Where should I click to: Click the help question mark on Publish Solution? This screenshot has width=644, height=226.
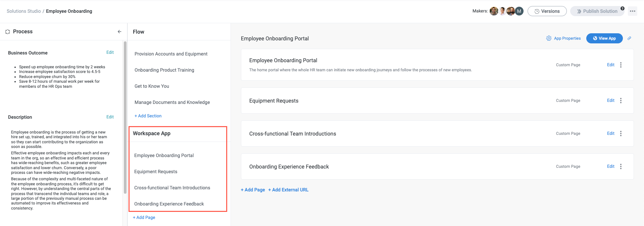click(x=623, y=8)
